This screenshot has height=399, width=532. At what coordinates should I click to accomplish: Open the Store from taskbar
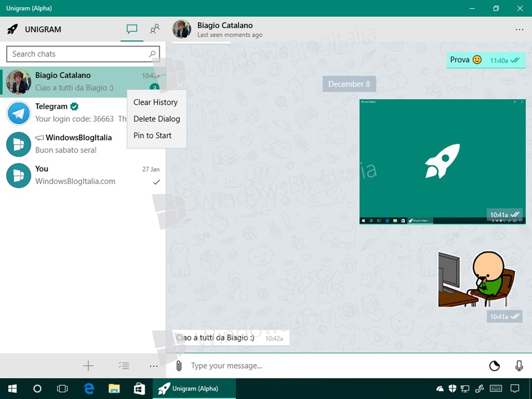(140, 388)
